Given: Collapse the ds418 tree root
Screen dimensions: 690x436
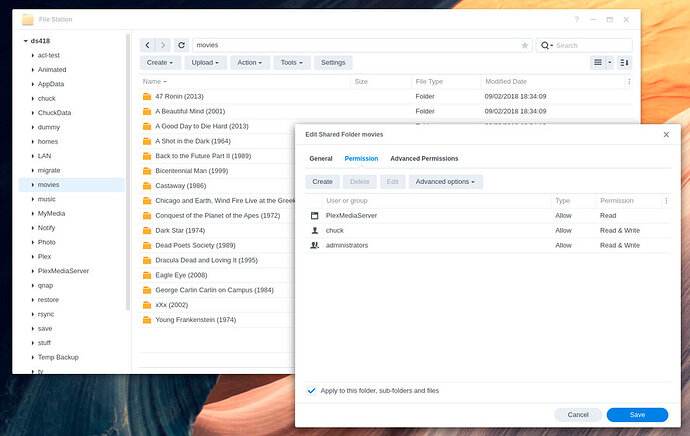Looking at the screenshot, I should 26,41.
